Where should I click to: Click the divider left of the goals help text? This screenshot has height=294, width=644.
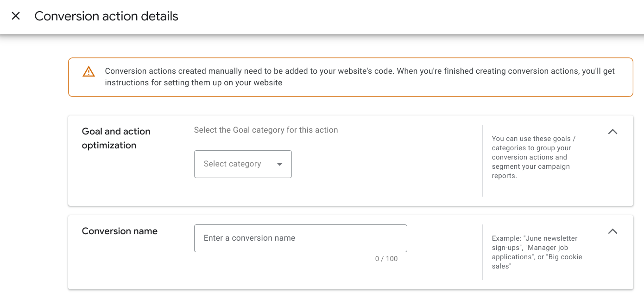[482, 160]
